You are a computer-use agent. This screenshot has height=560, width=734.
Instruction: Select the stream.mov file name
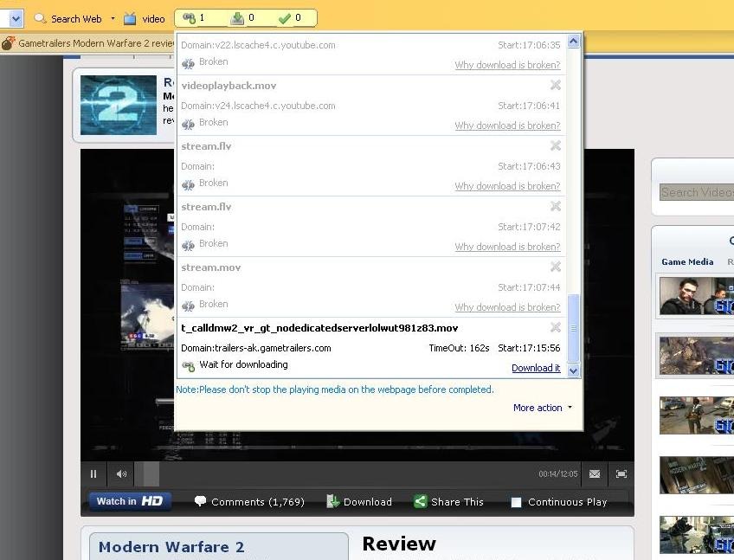pos(210,267)
